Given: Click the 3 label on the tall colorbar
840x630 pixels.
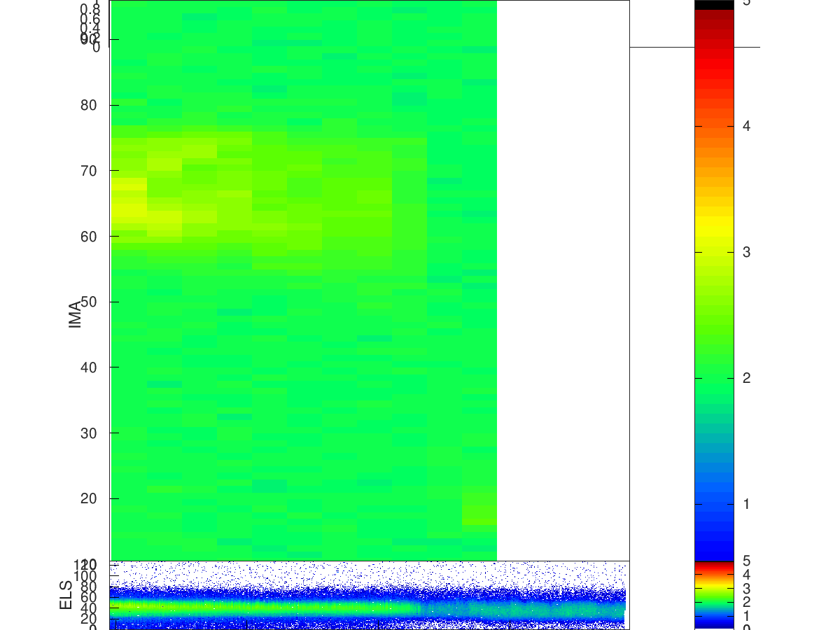Looking at the screenshot, I should coord(747,252).
